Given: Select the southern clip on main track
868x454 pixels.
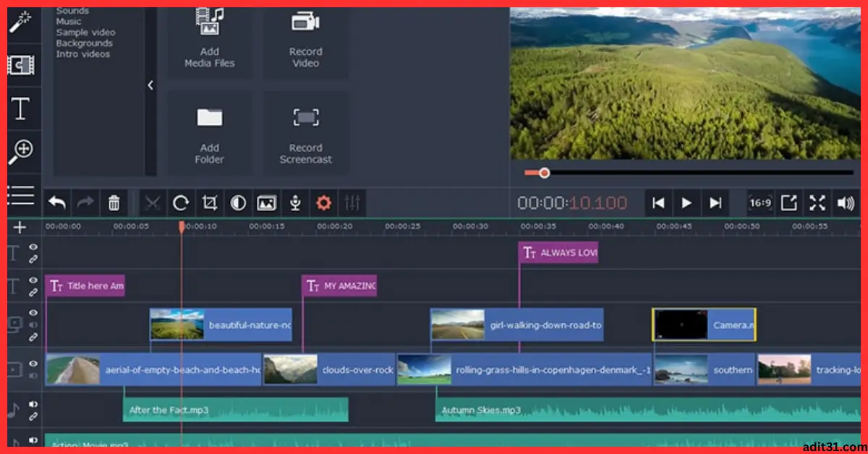Looking at the screenshot, I should tap(705, 369).
